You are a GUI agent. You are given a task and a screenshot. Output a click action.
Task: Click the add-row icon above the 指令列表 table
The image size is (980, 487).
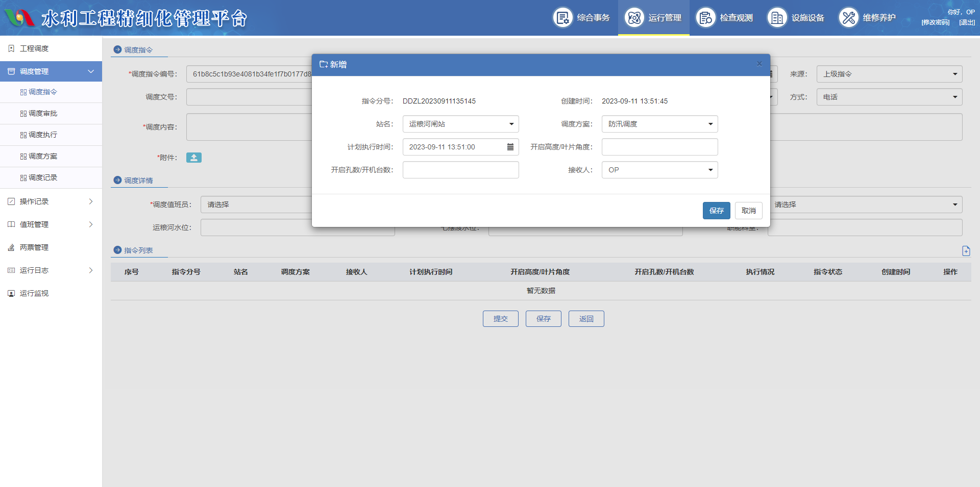coord(966,251)
